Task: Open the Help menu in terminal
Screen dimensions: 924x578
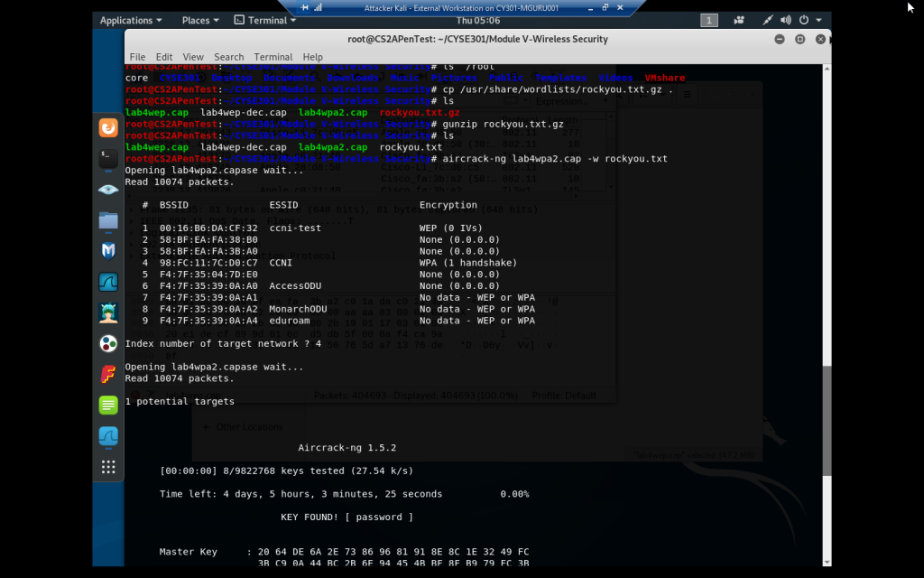Action: point(312,57)
